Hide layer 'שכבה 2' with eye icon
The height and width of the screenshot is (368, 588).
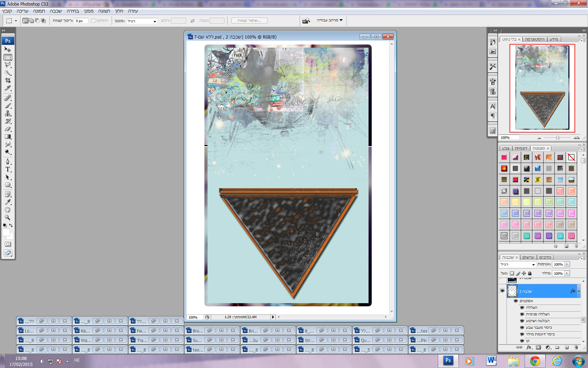502,291
